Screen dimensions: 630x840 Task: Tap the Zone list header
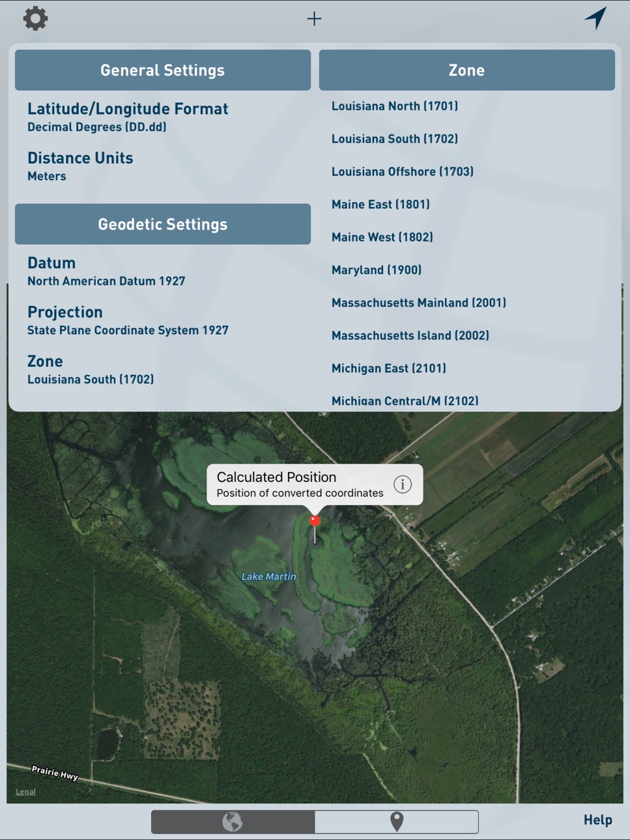[466, 70]
